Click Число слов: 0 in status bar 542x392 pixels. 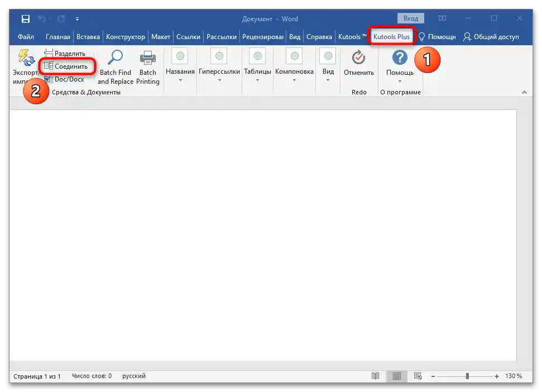[x=92, y=376]
